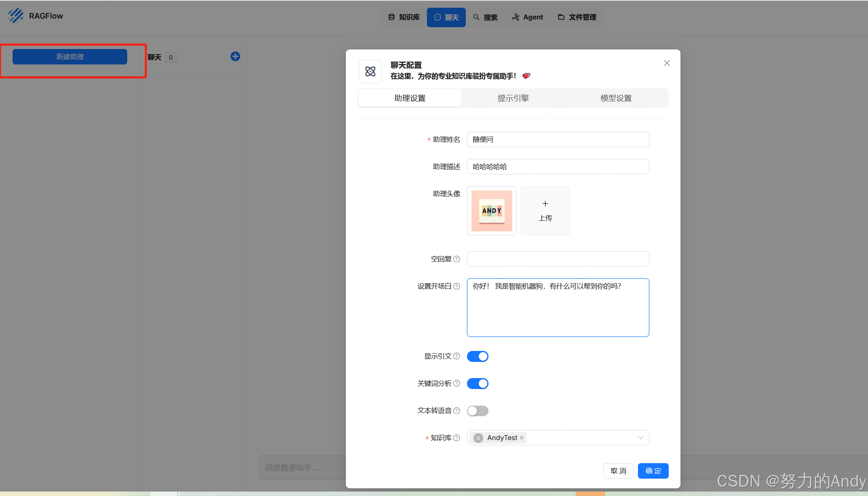This screenshot has width=868, height=496.
Task: Click the upload plus tile for avatar
Action: tap(545, 211)
